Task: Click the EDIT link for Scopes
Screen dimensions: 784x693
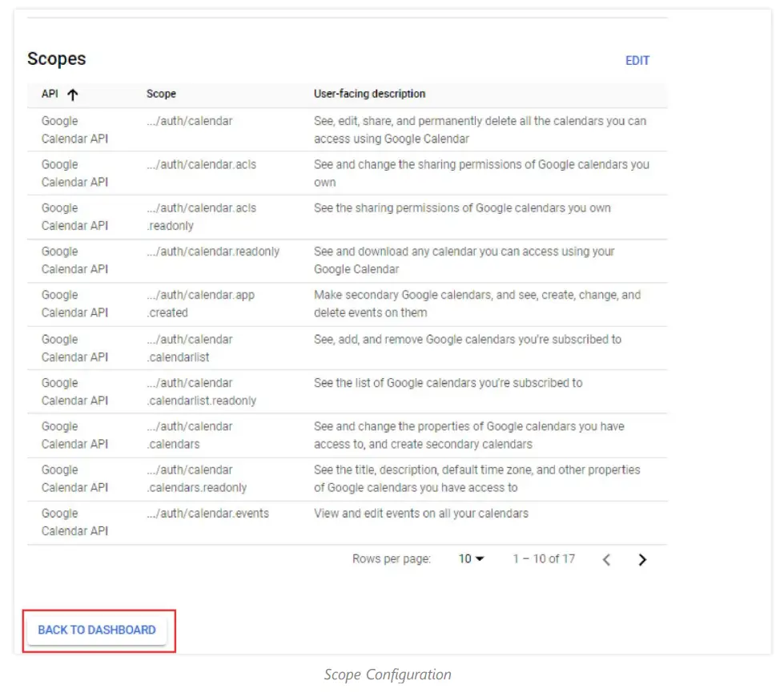Action: click(x=637, y=61)
